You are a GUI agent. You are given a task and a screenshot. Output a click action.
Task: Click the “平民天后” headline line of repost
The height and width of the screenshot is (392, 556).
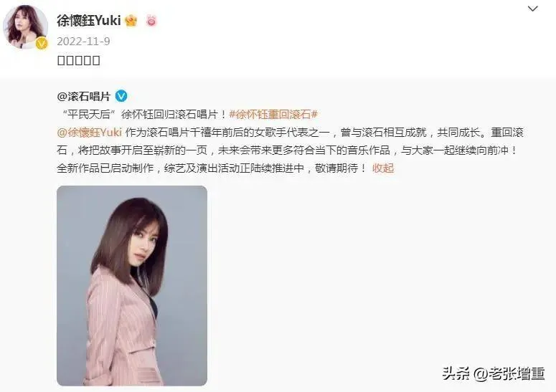click(x=187, y=114)
